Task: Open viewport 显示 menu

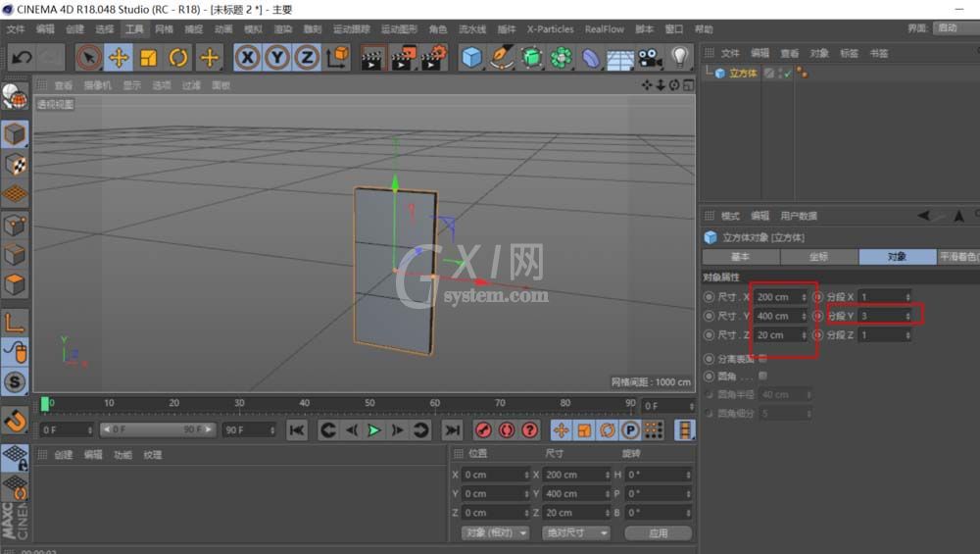Action: tap(132, 85)
